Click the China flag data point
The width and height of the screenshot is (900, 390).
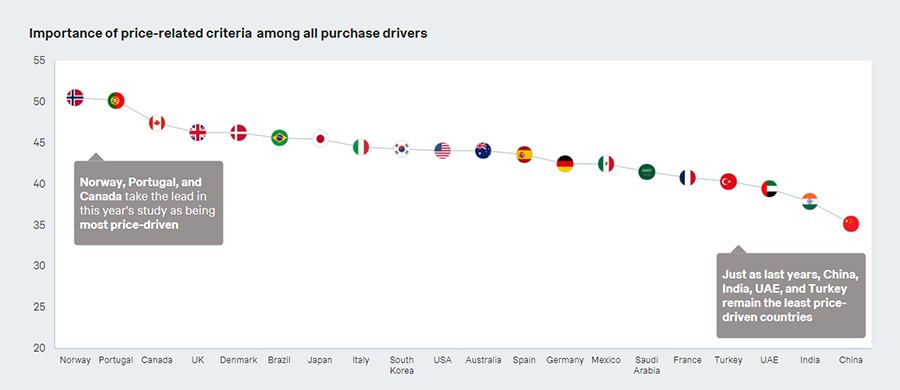pyautogui.click(x=851, y=223)
